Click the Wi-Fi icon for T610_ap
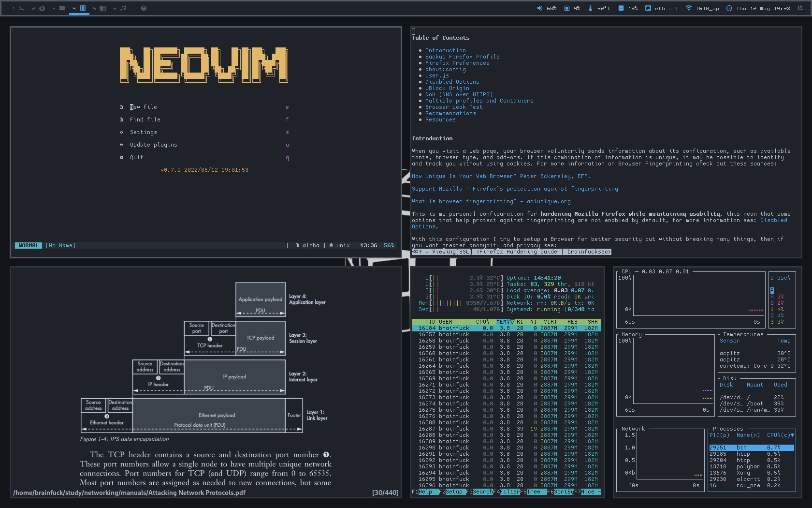This screenshot has width=812, height=508. [689, 8]
